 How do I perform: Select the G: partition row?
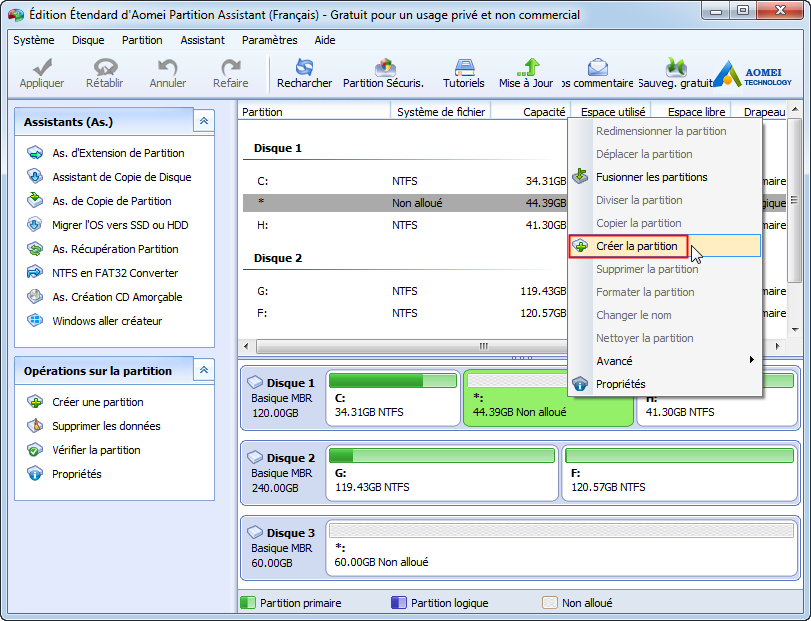405,291
